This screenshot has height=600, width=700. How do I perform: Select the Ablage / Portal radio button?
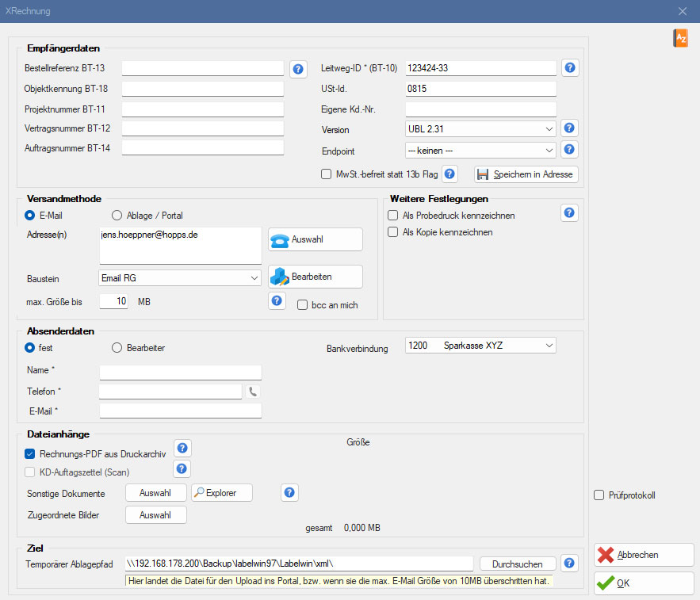point(117,215)
